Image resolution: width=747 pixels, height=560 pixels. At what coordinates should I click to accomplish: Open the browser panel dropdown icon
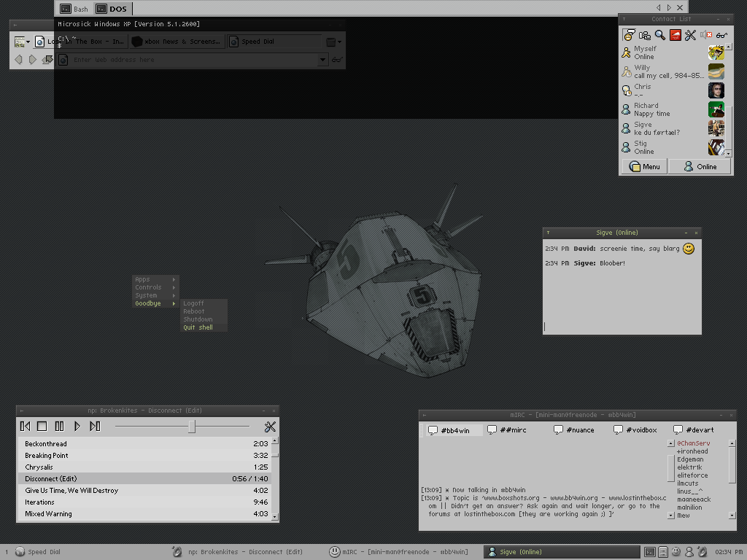tap(23, 42)
